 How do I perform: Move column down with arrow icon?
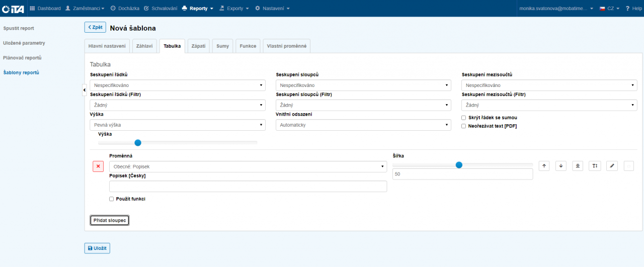pos(561,166)
